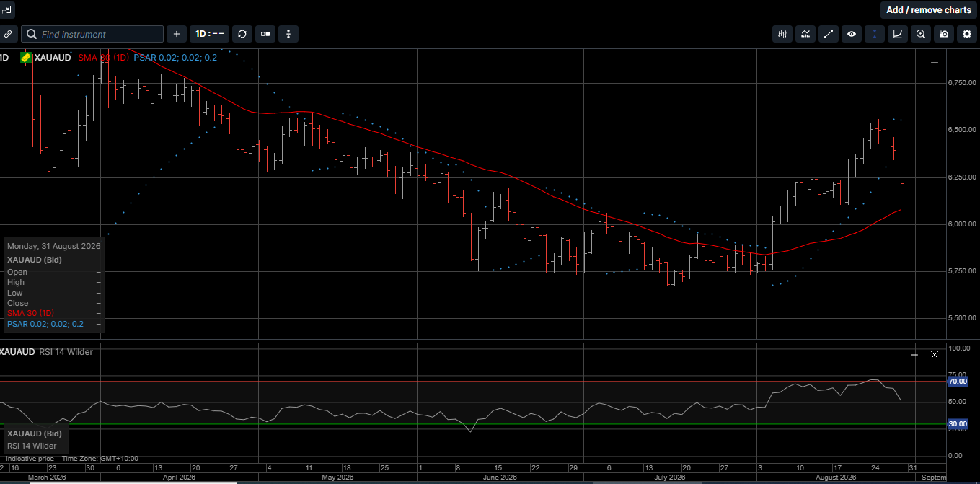This screenshot has width=980, height=484.
Task: Click the April 2026 label on the time axis
Action: [179, 478]
